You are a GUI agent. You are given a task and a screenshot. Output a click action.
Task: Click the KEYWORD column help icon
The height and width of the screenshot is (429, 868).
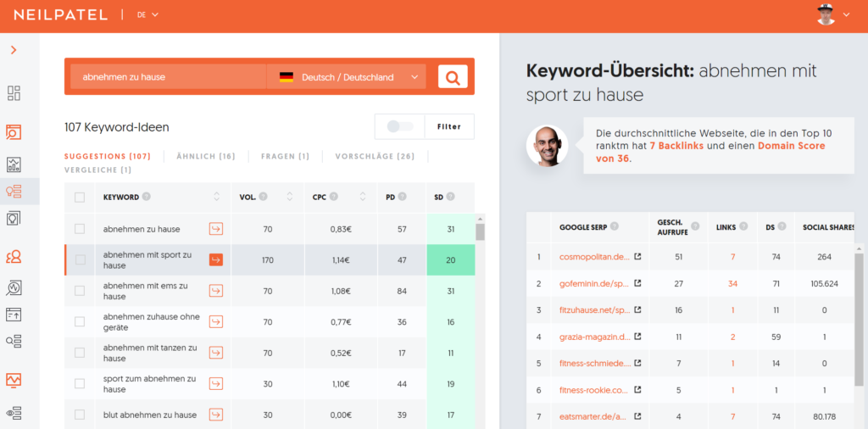click(x=146, y=197)
